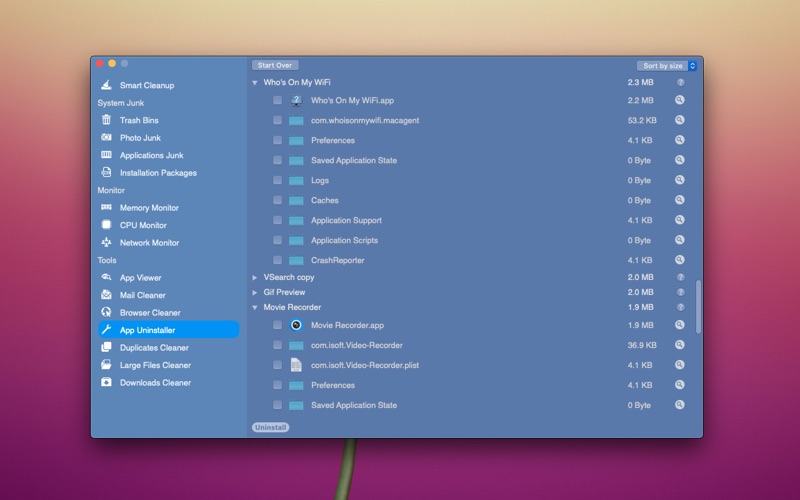Image resolution: width=800 pixels, height=500 pixels.
Task: Select the Application Scripts checkbox
Action: click(277, 240)
